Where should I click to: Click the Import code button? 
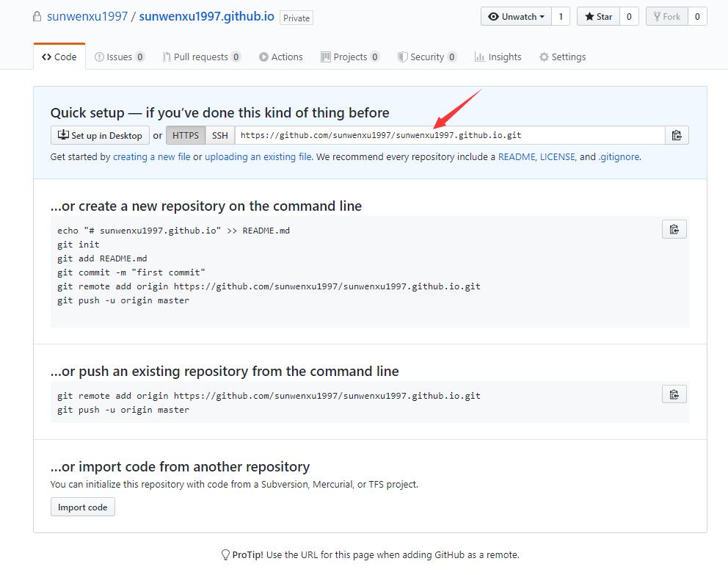(x=83, y=507)
